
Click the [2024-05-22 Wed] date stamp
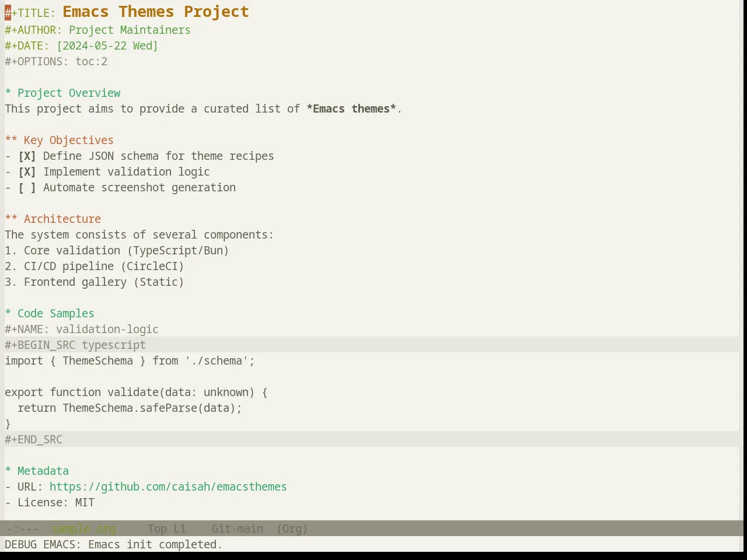point(107,46)
